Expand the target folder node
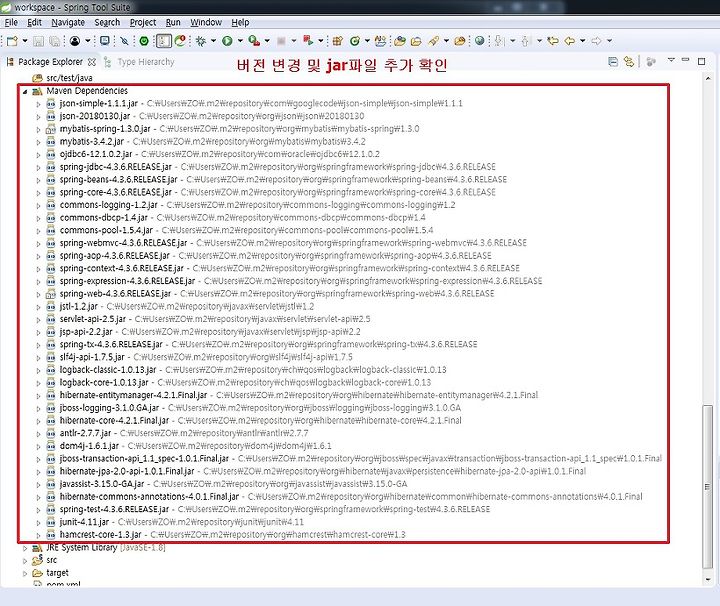Image resolution: width=720 pixels, height=606 pixels. (25, 573)
